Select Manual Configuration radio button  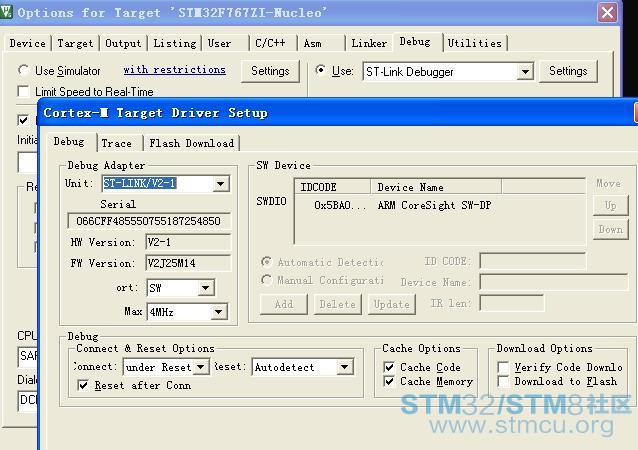tap(267, 280)
